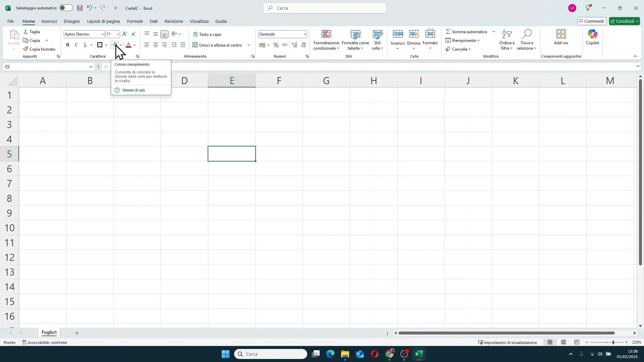Click Somma automatica button
Screen dimensions: 644x362
pyautogui.click(x=467, y=32)
